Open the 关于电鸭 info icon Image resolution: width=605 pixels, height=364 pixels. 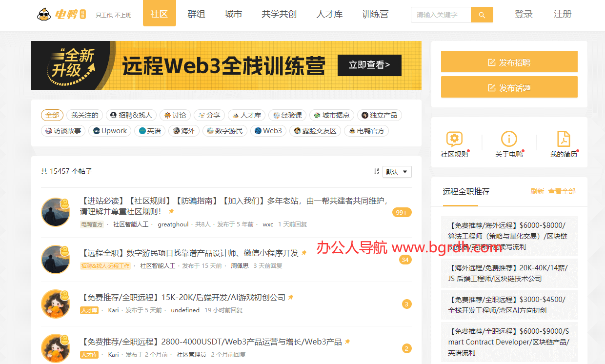[x=509, y=139]
